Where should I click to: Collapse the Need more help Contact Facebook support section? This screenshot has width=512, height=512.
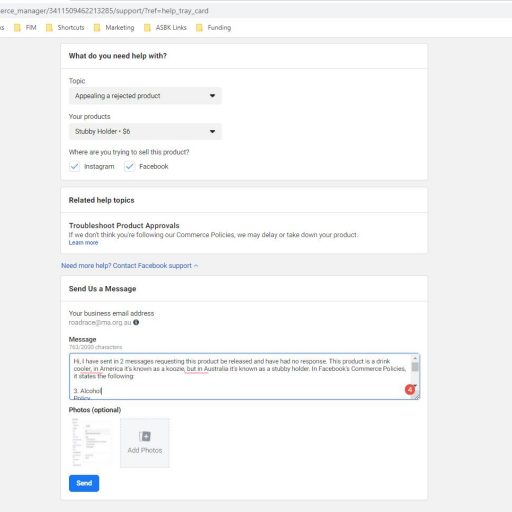130,266
